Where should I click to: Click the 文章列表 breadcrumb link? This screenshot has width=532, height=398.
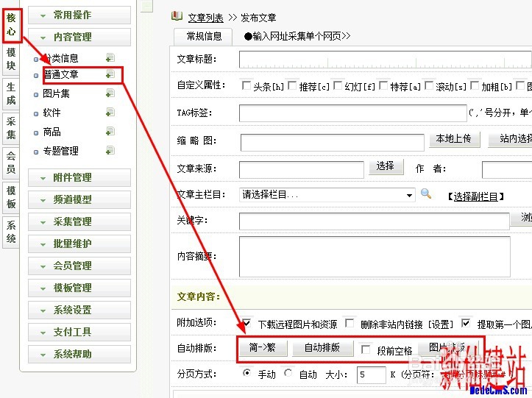[x=205, y=18]
